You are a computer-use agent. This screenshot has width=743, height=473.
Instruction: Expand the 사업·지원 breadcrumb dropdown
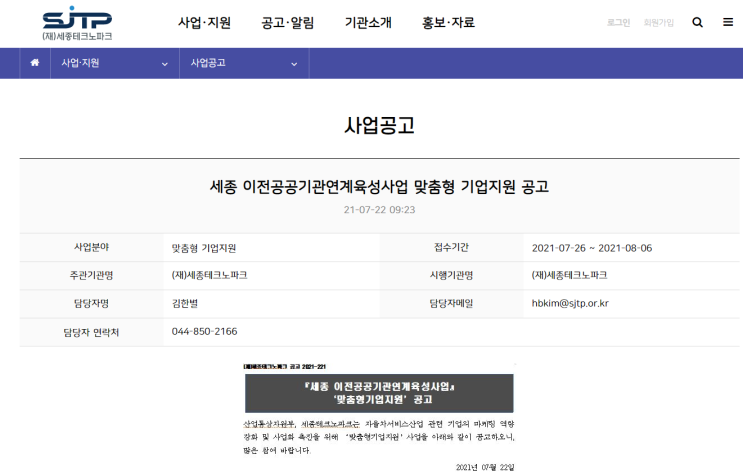tap(115, 63)
